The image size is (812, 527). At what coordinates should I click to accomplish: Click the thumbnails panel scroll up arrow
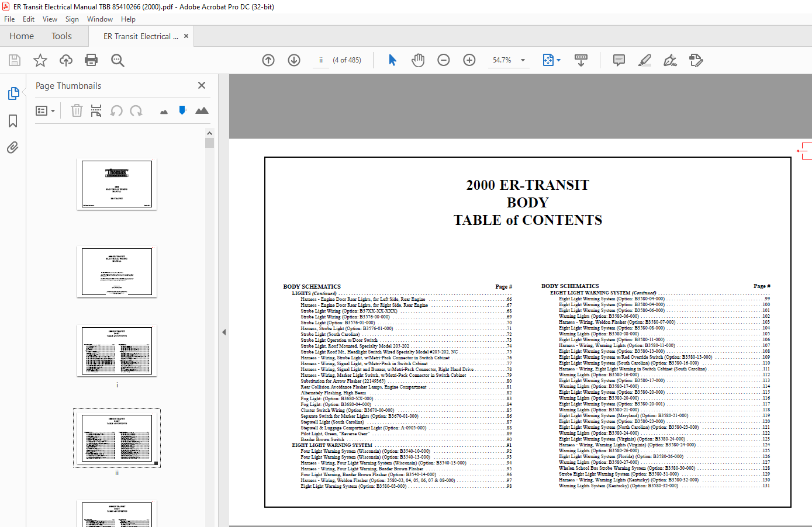tap(210, 133)
